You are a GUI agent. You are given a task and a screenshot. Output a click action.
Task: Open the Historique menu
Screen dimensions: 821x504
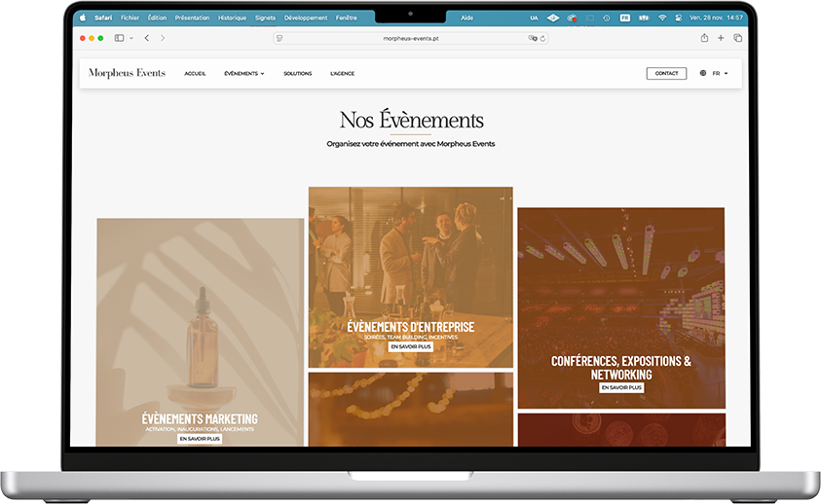click(x=232, y=18)
